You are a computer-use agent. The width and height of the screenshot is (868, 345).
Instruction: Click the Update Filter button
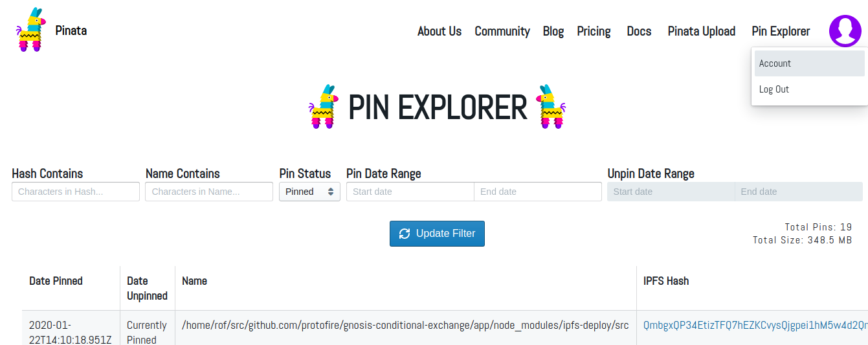point(437,234)
